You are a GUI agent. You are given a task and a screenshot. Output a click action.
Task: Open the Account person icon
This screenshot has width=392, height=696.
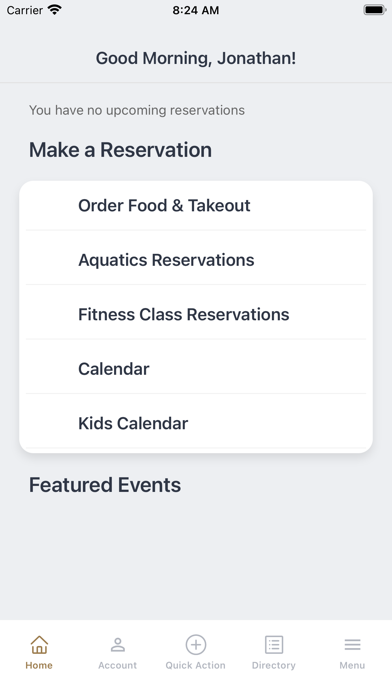tap(118, 645)
